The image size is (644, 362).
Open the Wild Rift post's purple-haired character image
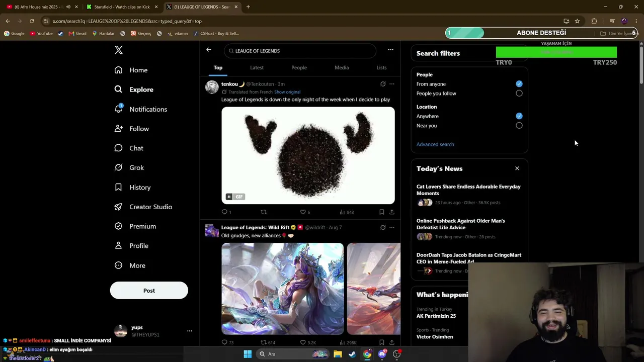(283, 289)
